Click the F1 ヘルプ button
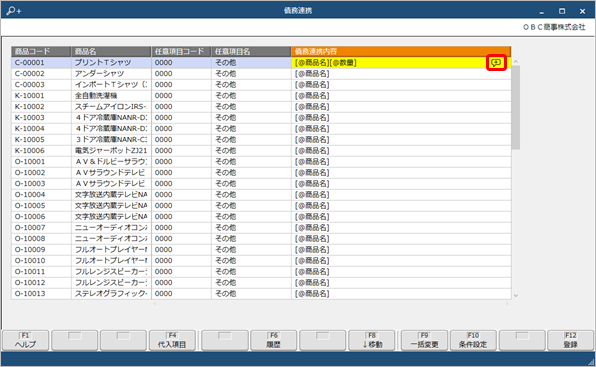The image size is (596, 367). [x=25, y=340]
